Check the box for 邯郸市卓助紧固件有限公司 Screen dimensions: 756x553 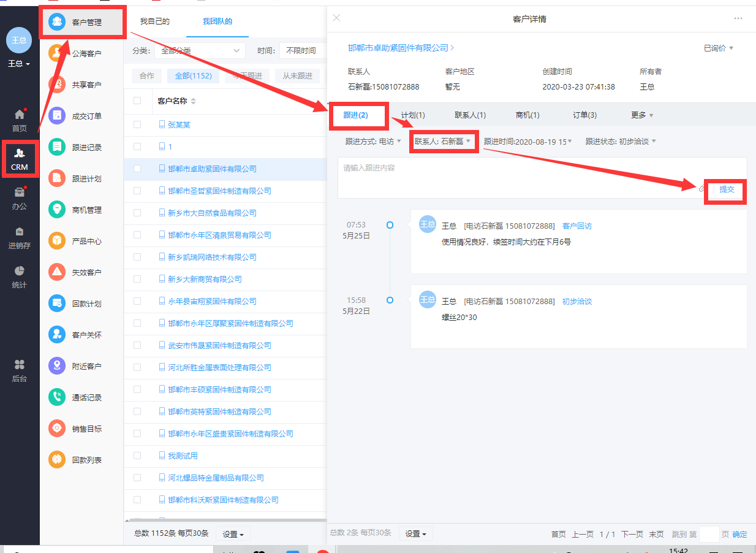(x=137, y=169)
